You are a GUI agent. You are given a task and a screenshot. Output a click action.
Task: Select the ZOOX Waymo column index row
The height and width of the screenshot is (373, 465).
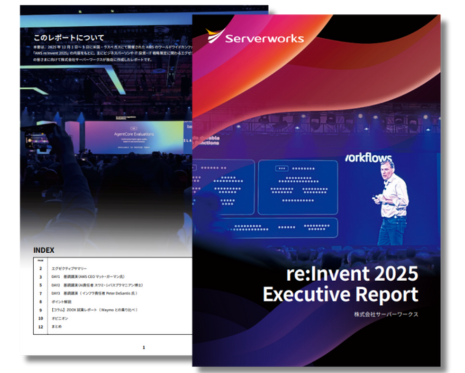(x=113, y=310)
